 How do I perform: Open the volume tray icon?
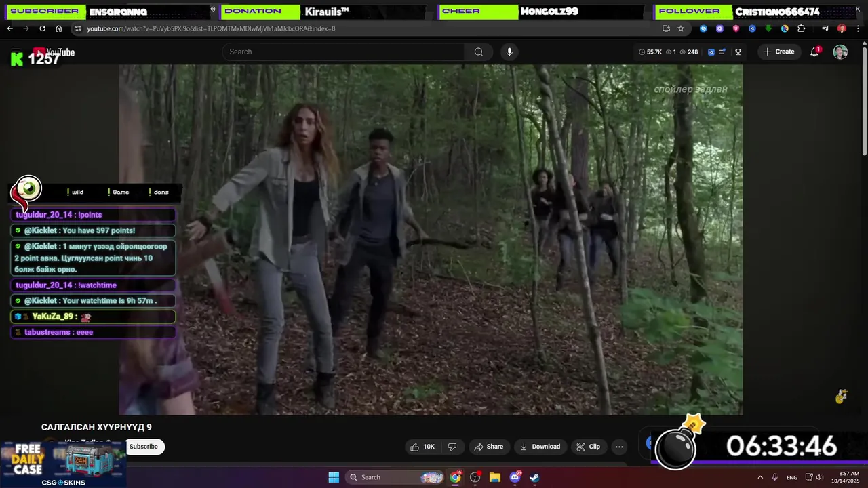click(818, 477)
